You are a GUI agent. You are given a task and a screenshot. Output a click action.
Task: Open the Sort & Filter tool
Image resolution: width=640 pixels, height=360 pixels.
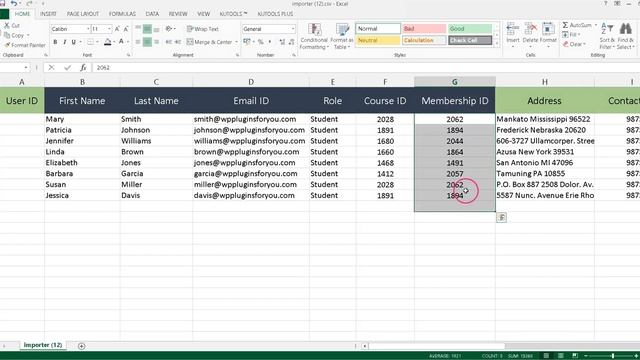tap(607, 36)
